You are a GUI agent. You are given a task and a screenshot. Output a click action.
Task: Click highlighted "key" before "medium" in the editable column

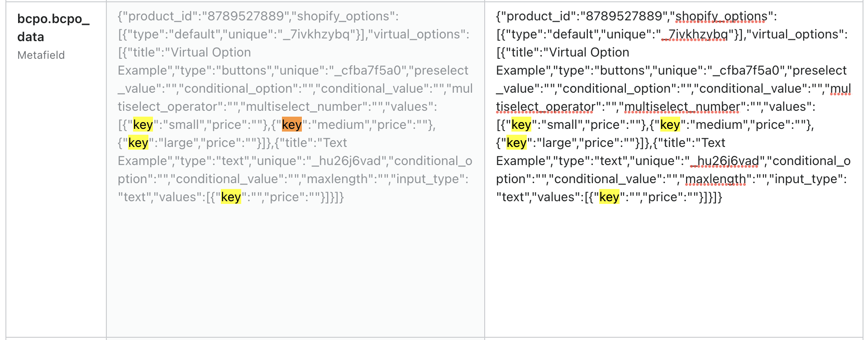670,125
